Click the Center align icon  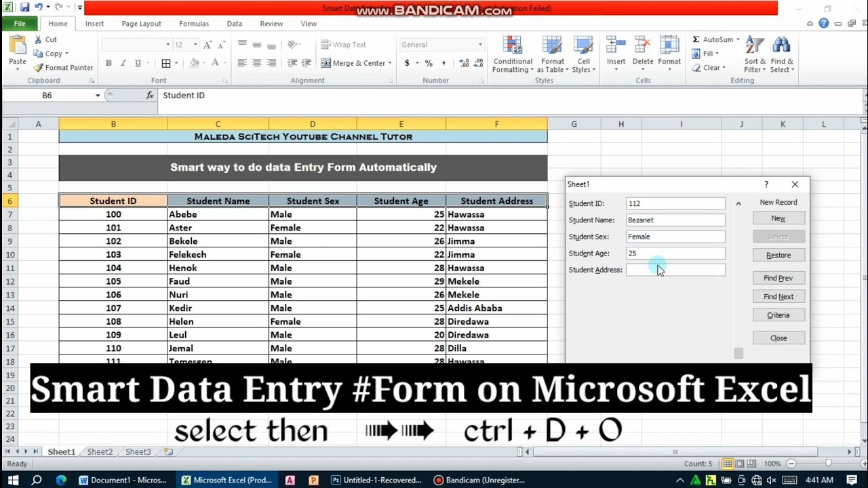(x=257, y=63)
